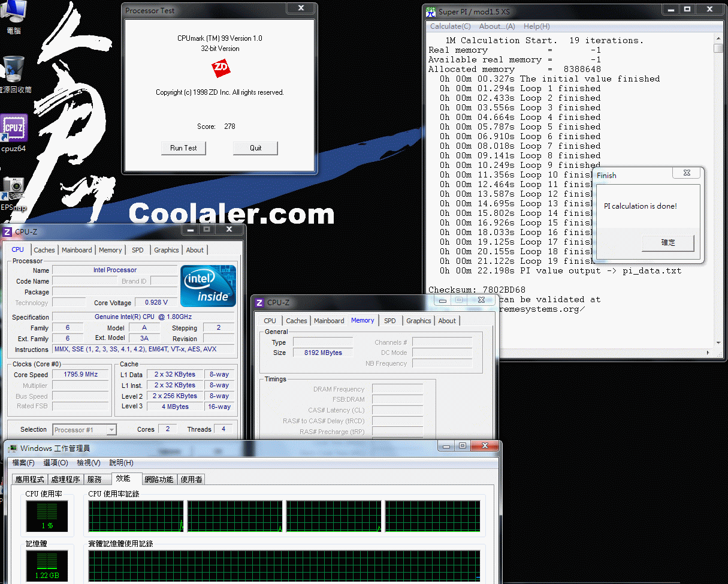
Task: Open the About...(A) menu in Super PI
Action: click(497, 26)
